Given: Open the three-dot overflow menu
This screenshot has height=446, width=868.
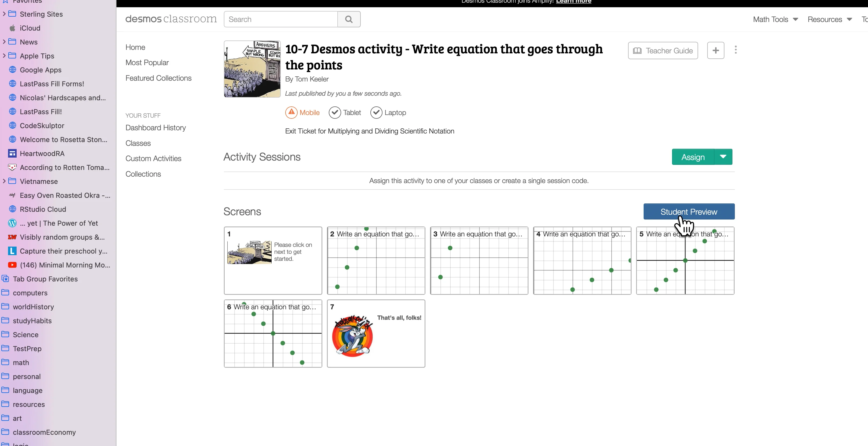Looking at the screenshot, I should tap(736, 50).
